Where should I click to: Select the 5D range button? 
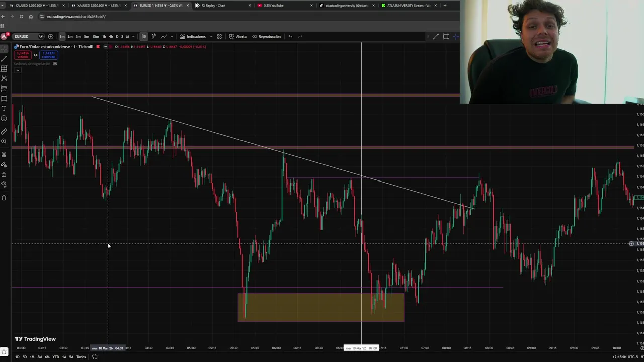24,357
